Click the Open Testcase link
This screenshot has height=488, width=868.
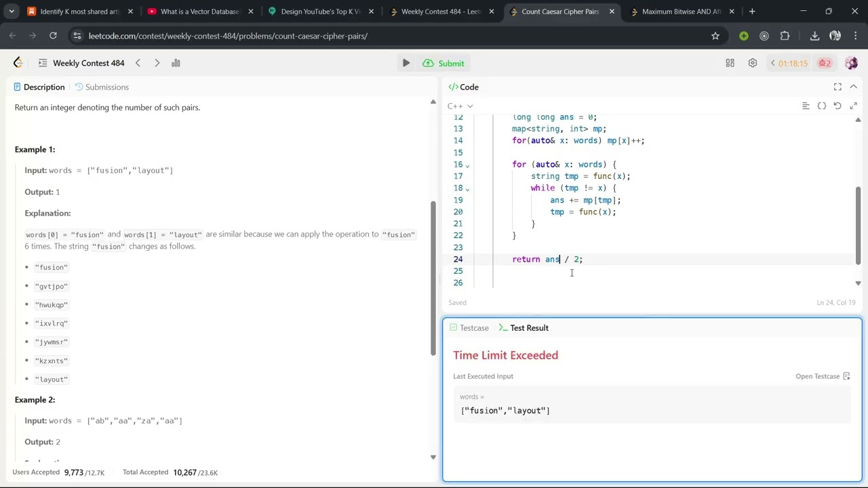pyautogui.click(x=823, y=376)
